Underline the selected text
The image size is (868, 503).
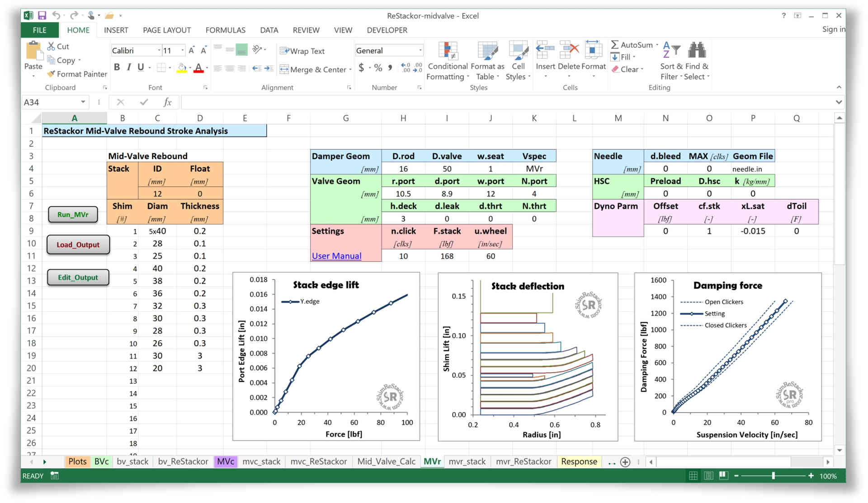click(x=141, y=67)
